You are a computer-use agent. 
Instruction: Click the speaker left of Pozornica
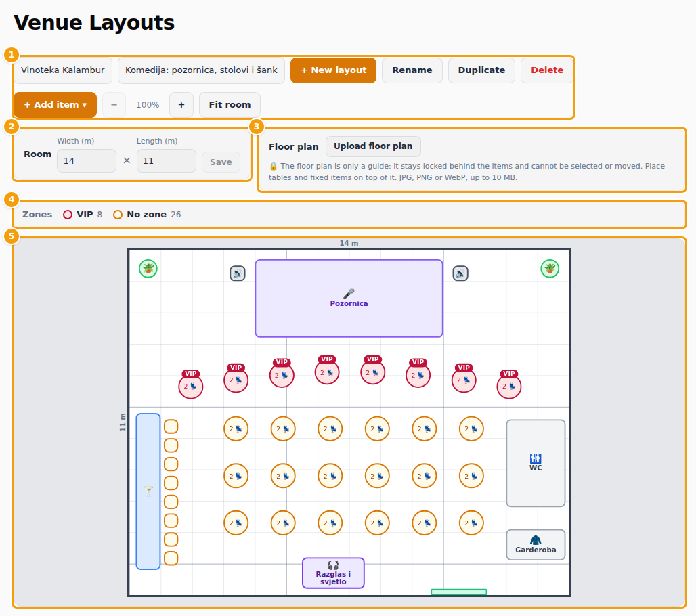pyautogui.click(x=238, y=273)
